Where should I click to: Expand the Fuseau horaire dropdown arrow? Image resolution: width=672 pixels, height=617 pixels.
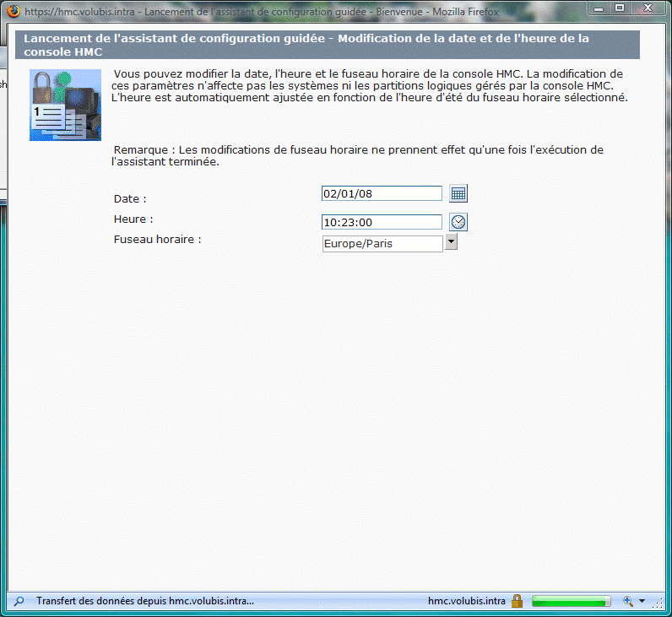[x=451, y=241]
